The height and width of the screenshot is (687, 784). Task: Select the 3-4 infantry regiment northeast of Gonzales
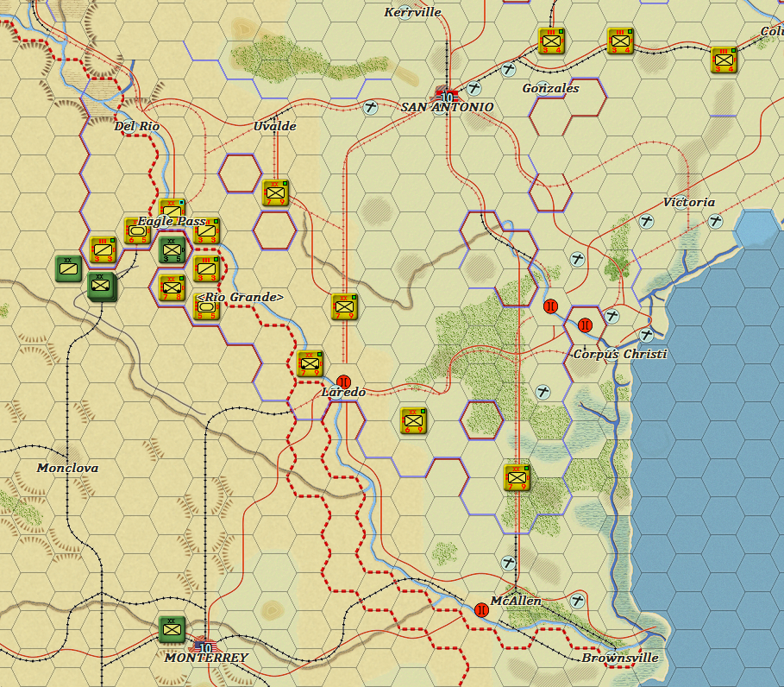tap(620, 41)
